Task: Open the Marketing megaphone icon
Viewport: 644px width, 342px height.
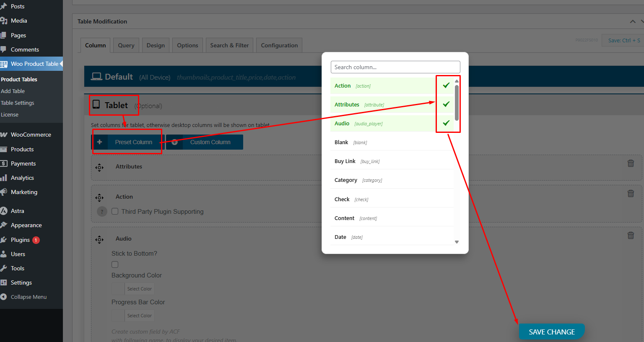Action: pyautogui.click(x=4, y=192)
